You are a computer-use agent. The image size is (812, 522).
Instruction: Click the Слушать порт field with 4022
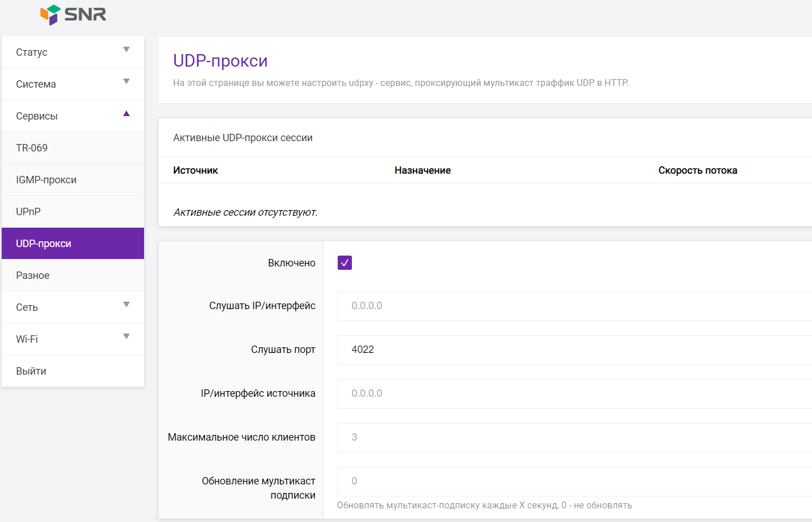pyautogui.click(x=569, y=350)
